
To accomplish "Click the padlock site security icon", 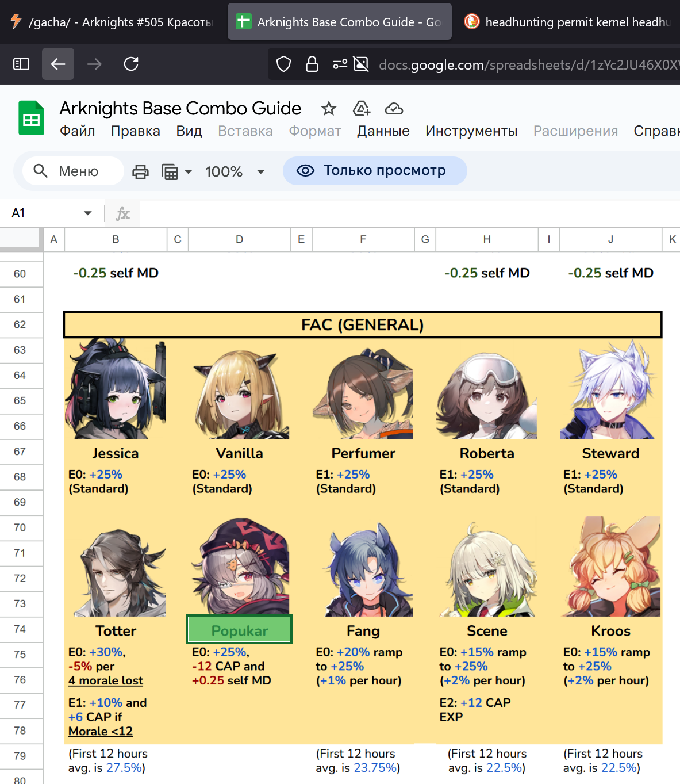I will click(x=312, y=64).
